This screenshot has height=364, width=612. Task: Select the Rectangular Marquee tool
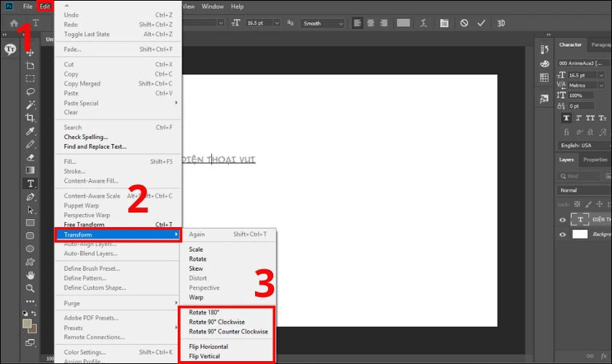[x=30, y=79]
